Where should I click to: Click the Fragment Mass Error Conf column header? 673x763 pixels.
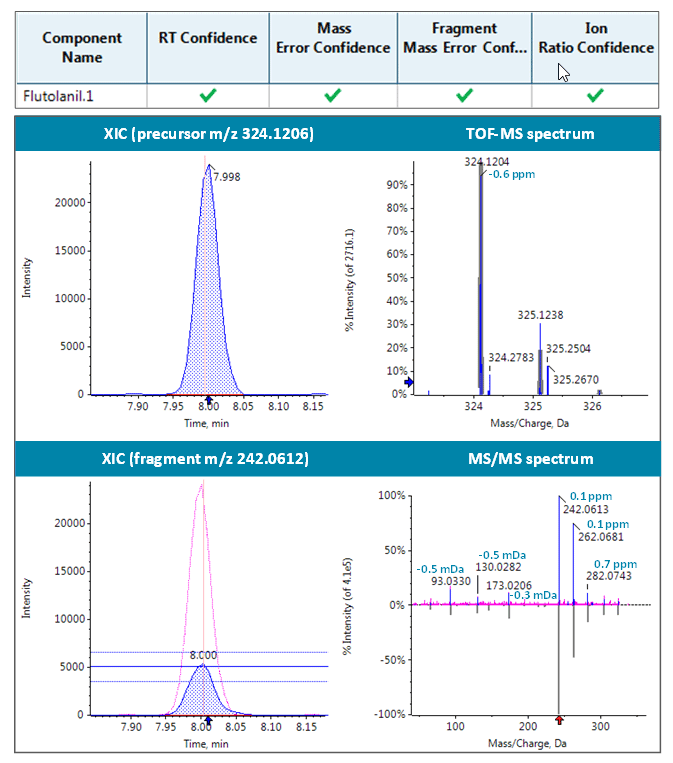[x=464, y=38]
